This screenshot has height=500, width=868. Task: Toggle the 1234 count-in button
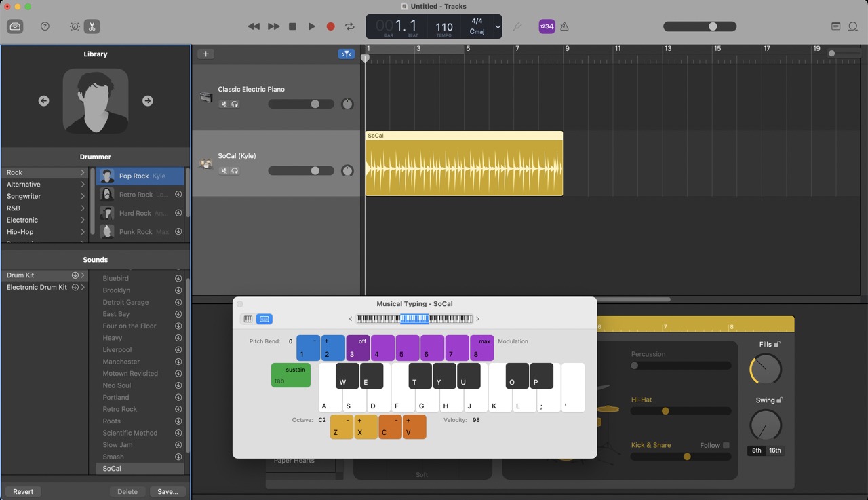[547, 26]
